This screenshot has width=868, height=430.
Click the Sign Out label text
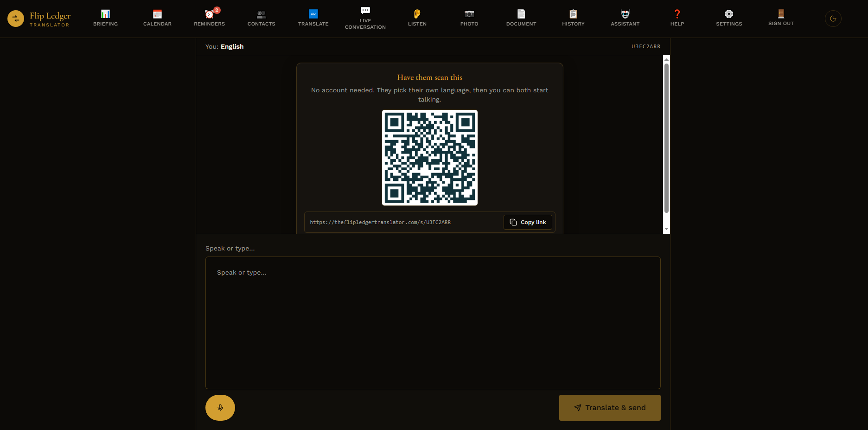(x=781, y=23)
